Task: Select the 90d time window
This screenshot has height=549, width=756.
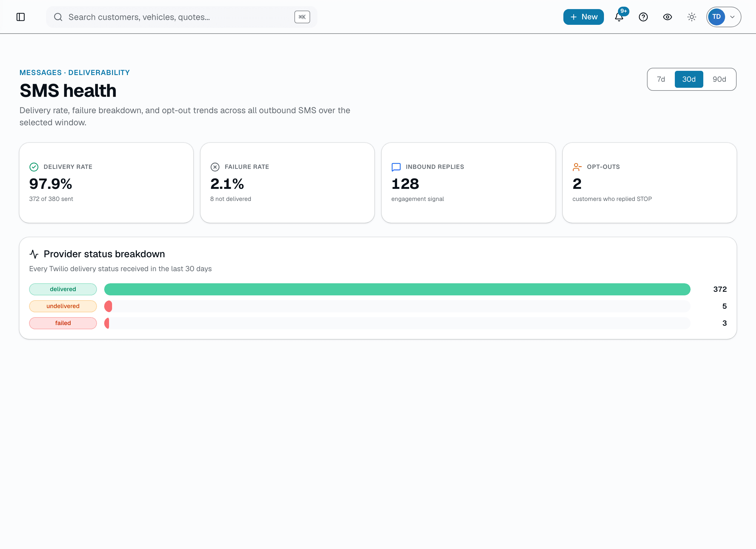Action: tap(719, 79)
